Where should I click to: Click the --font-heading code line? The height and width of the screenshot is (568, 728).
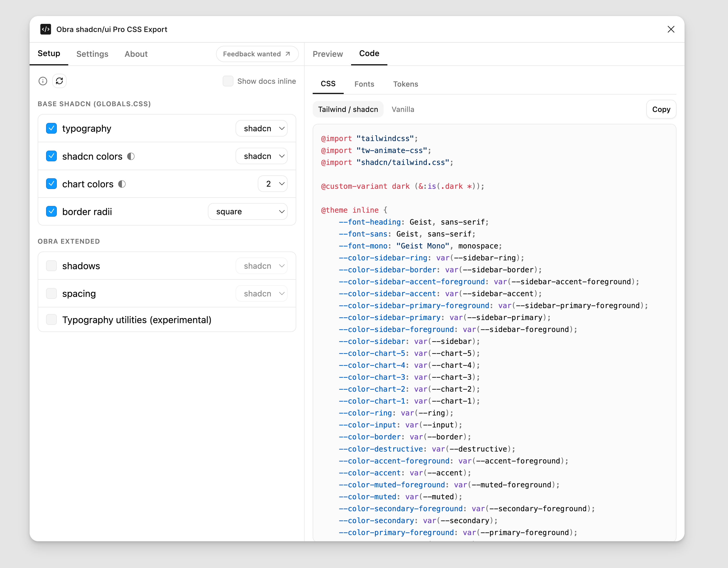414,222
